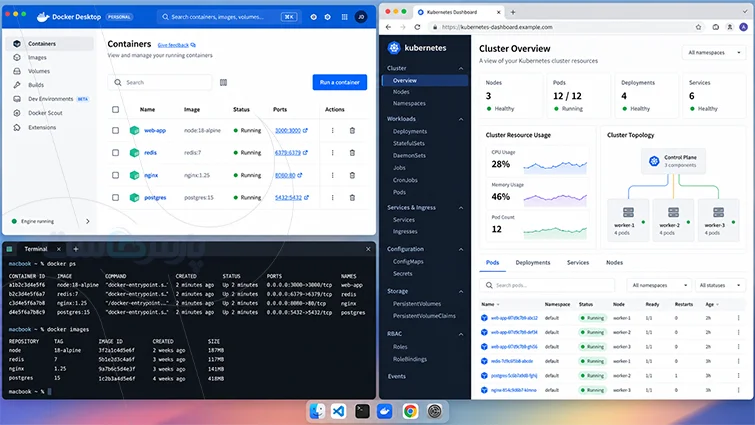This screenshot has height=425, width=755.
Task: Open Containers section in Docker sidebar
Action: (x=50, y=43)
